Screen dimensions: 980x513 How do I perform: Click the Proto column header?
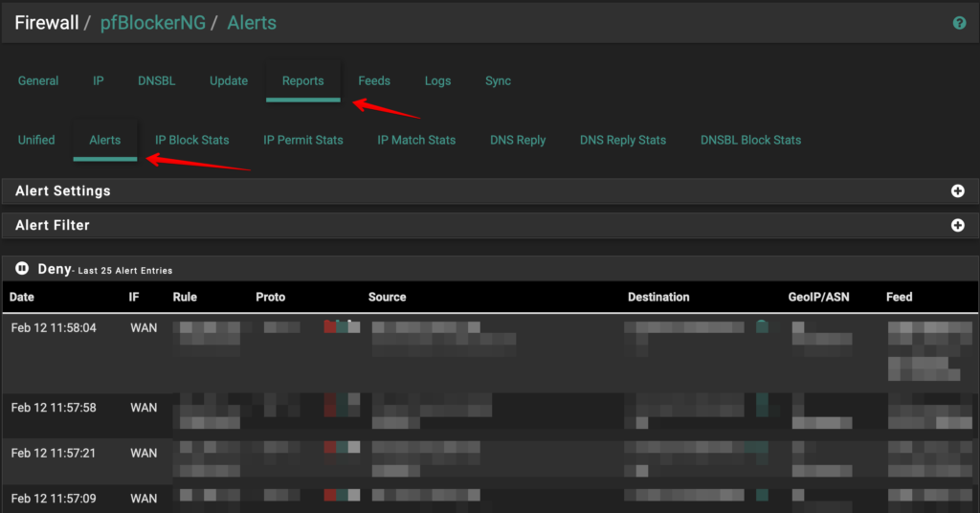pos(271,298)
